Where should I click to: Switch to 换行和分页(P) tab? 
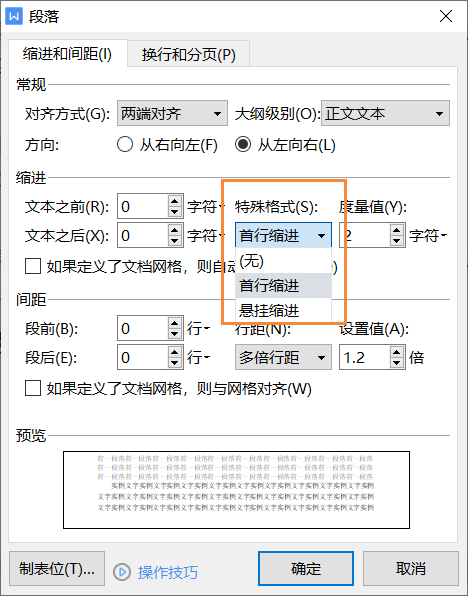[x=189, y=54]
